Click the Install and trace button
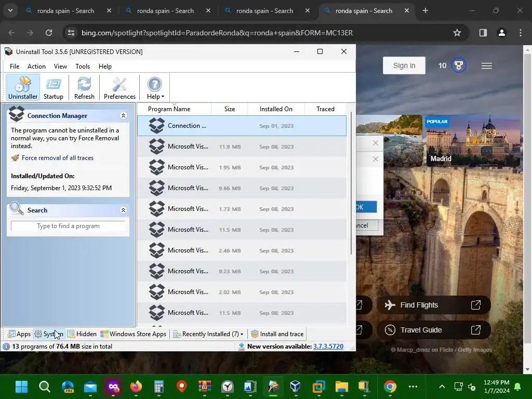Viewport: 532px width, 399px height. (277, 334)
